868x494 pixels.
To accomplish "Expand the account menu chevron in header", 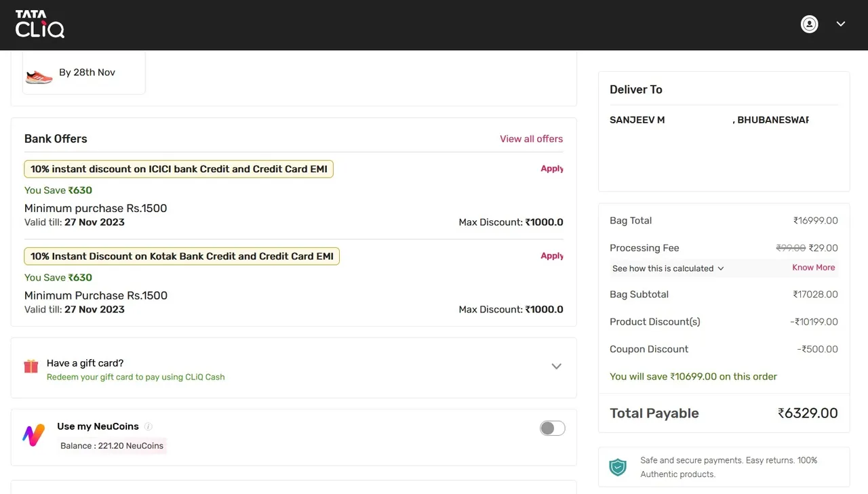I will coord(841,24).
